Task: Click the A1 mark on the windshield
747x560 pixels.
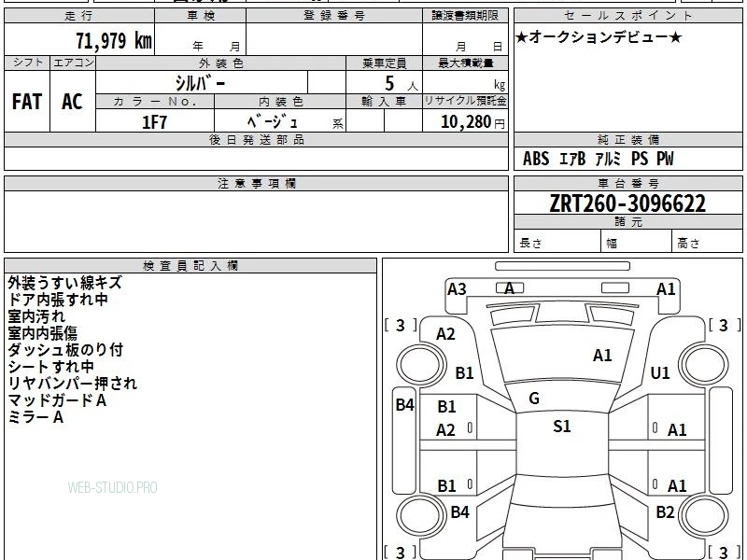Action: point(602,356)
